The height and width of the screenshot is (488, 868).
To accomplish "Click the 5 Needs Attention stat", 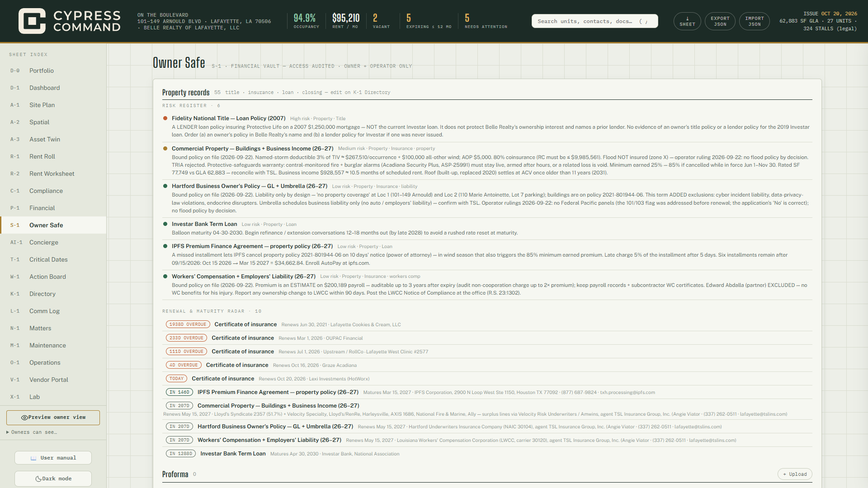I will pyautogui.click(x=486, y=21).
